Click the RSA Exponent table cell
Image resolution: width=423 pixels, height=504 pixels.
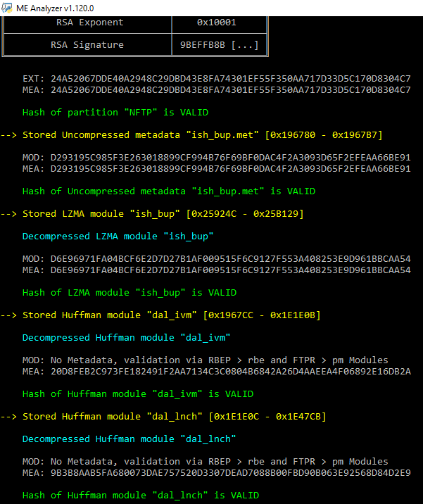click(x=88, y=23)
